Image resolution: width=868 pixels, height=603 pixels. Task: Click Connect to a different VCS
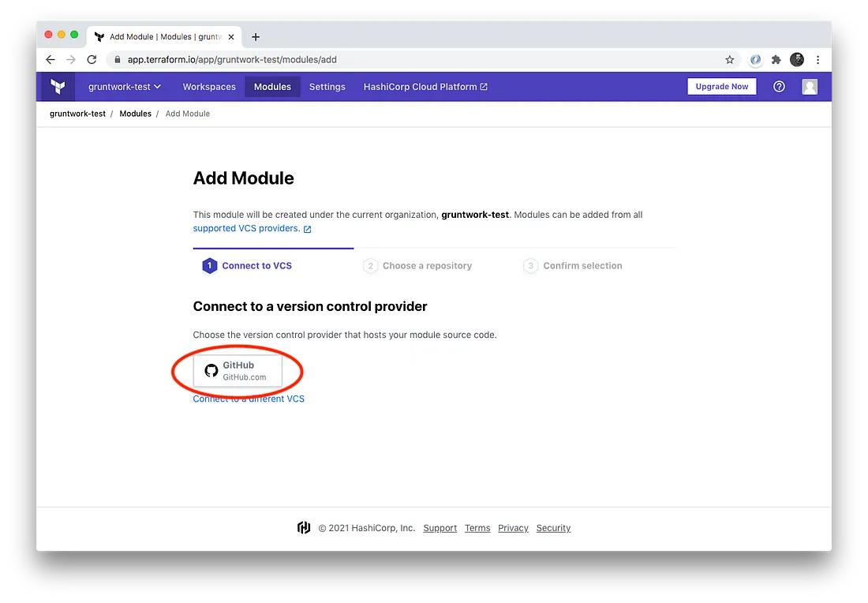[x=249, y=399]
